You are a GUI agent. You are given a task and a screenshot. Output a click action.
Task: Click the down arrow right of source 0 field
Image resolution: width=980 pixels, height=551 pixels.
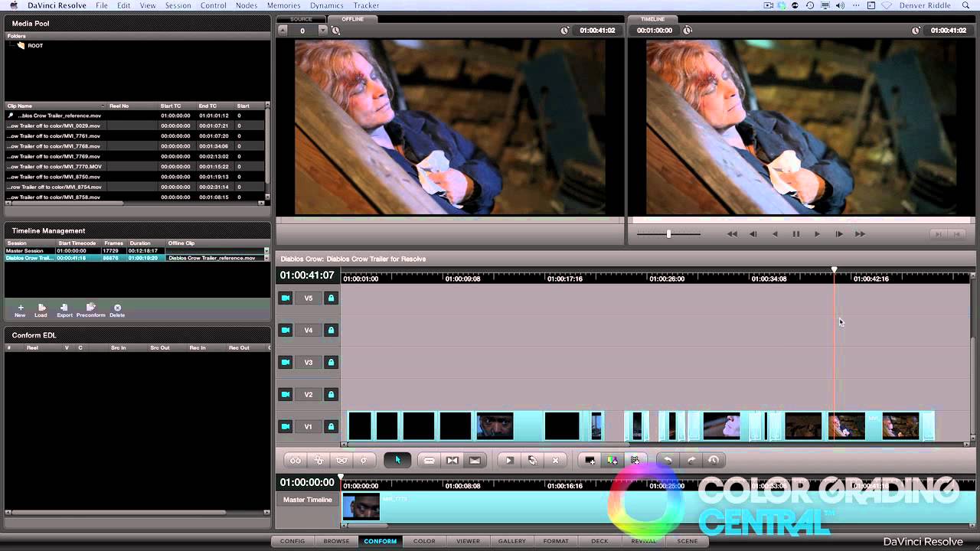tap(322, 31)
